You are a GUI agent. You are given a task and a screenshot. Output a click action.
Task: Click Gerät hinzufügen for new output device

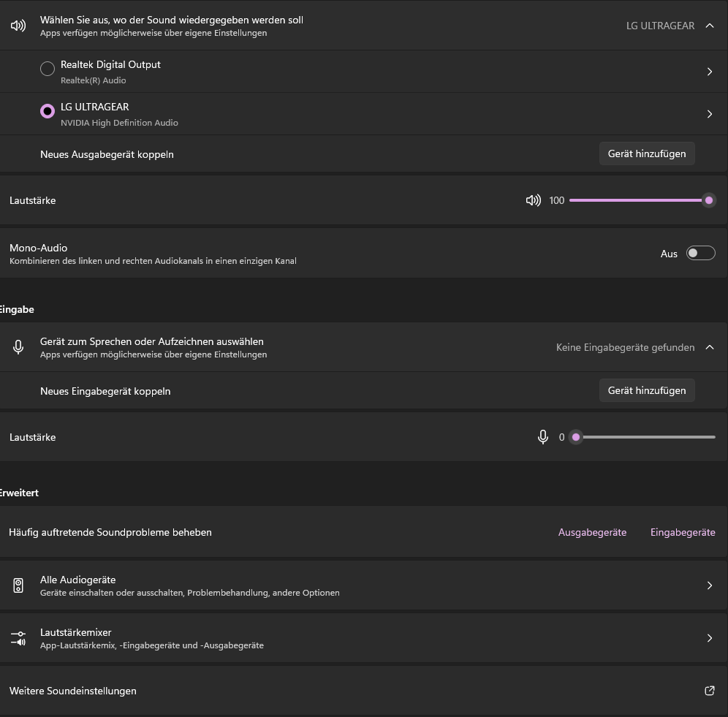click(x=647, y=153)
